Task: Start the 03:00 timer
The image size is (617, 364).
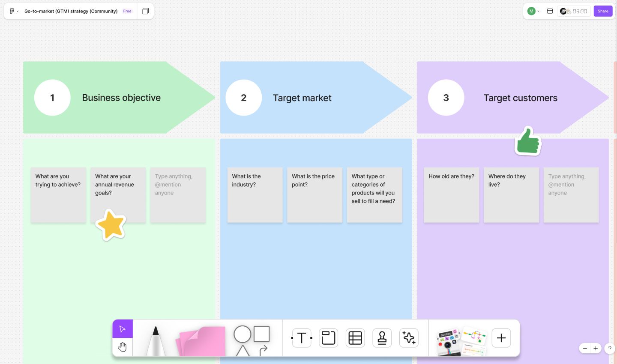Action: (580, 11)
